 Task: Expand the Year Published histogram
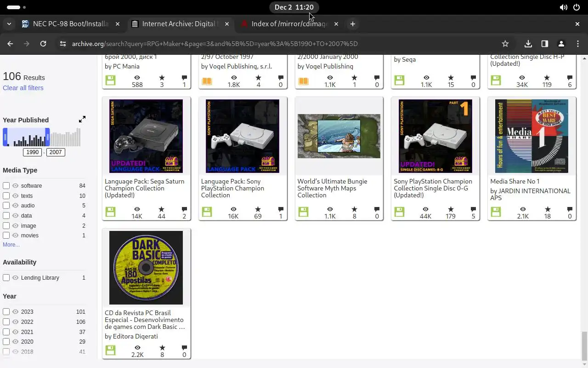pyautogui.click(x=82, y=120)
